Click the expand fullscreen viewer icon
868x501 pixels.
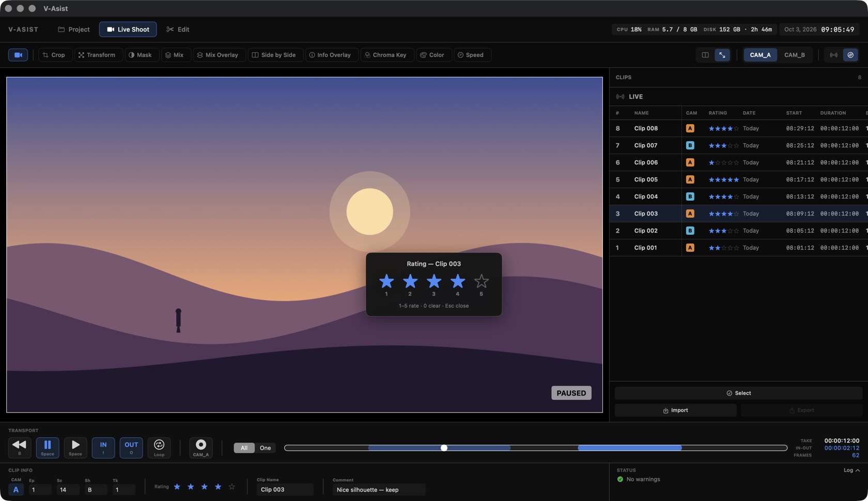tap(722, 55)
